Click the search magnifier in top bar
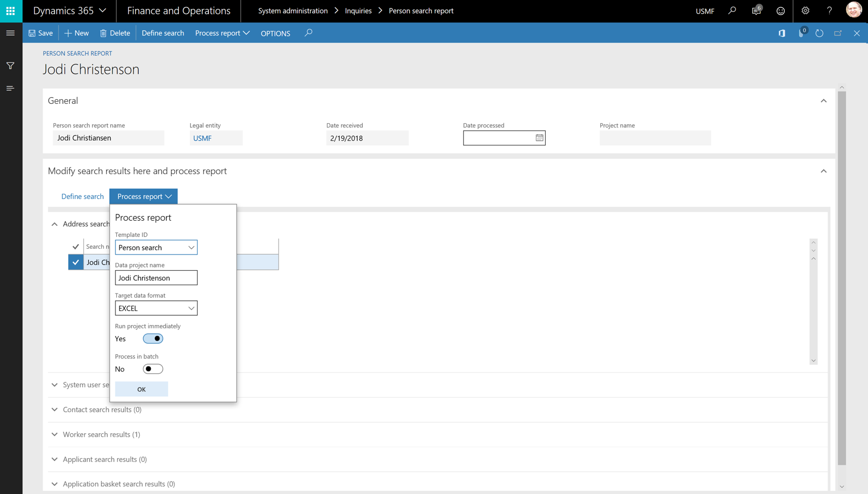The width and height of the screenshot is (868, 494). [732, 10]
